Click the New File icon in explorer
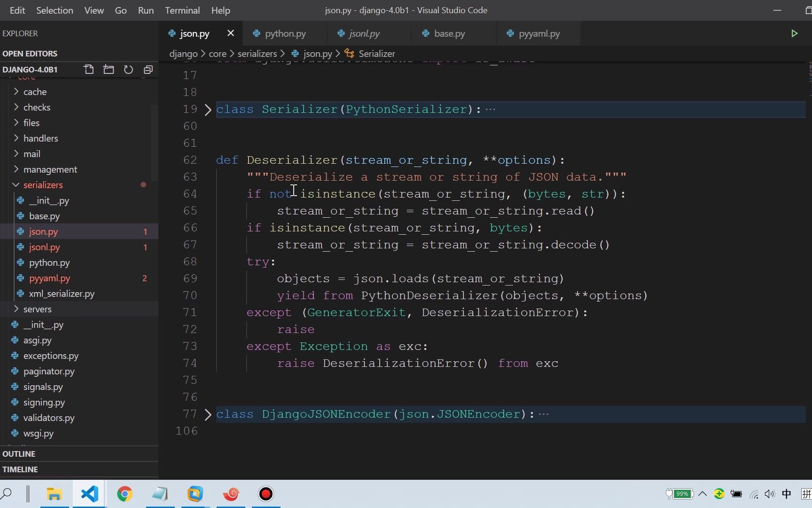812x508 pixels. [x=88, y=70]
